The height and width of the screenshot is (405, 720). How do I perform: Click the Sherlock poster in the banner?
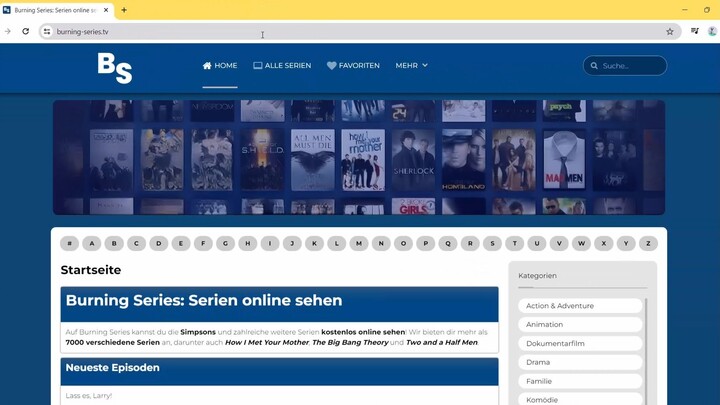click(413, 160)
